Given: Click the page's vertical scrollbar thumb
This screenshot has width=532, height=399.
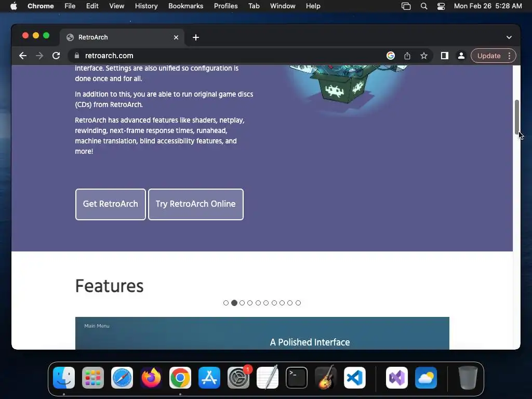Looking at the screenshot, I should (517, 117).
